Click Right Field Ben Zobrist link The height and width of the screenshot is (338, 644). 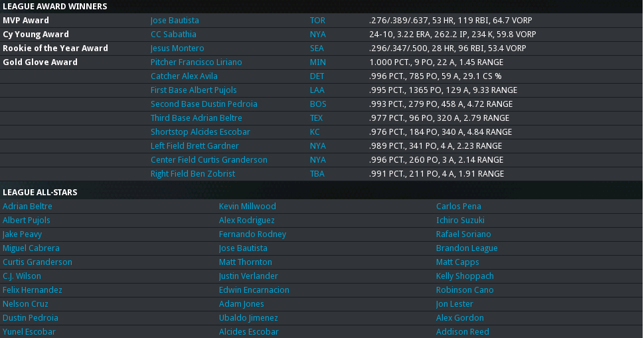tap(193, 174)
